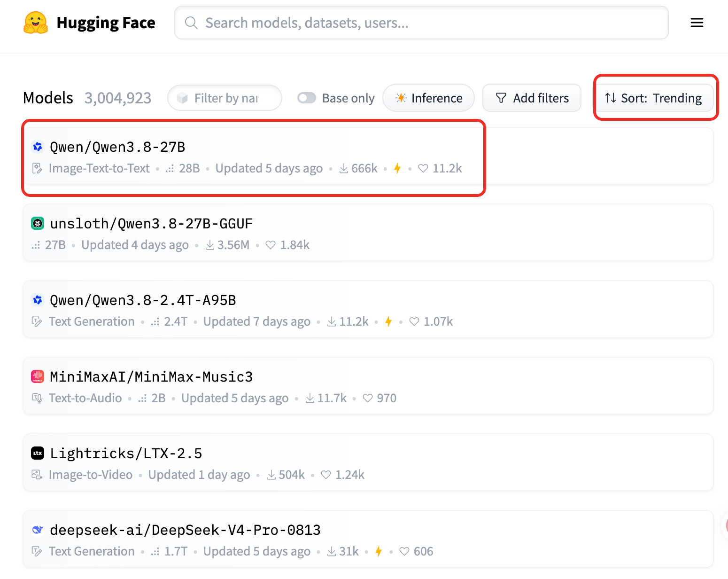The width and height of the screenshot is (728, 579).
Task: Click the Text-to-Audio task icon
Action: pos(37,398)
